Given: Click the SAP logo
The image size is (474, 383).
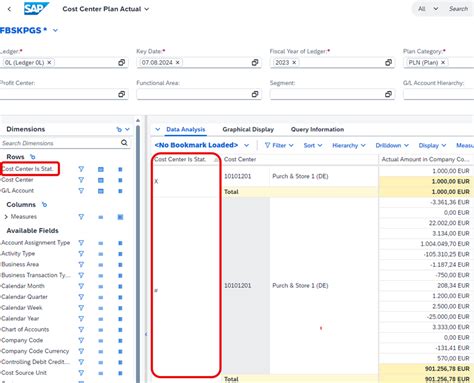Looking at the screenshot, I should 36,9.
